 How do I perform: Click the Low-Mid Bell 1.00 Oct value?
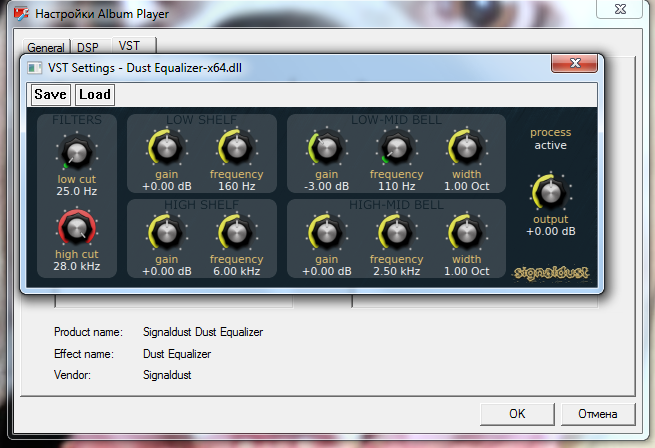click(x=467, y=186)
